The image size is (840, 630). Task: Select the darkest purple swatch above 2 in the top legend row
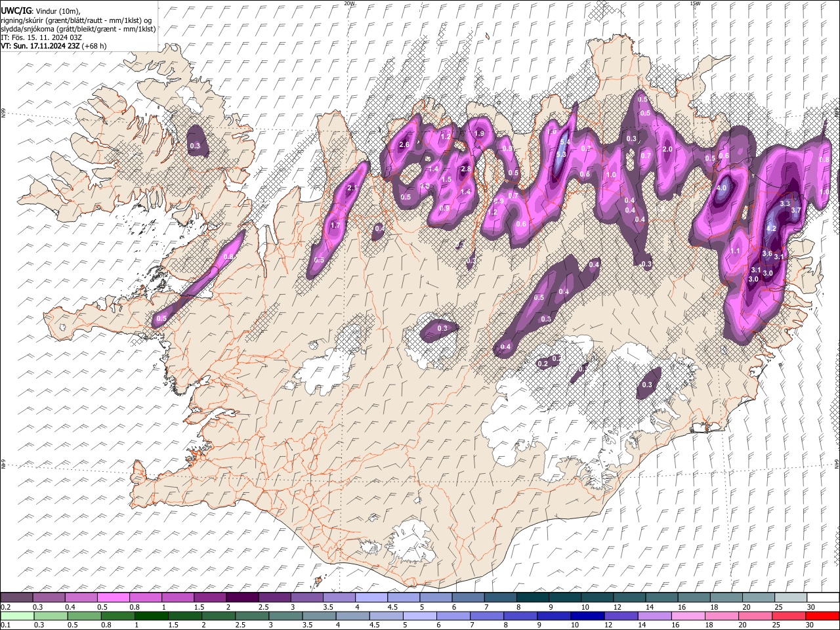[x=242, y=597]
